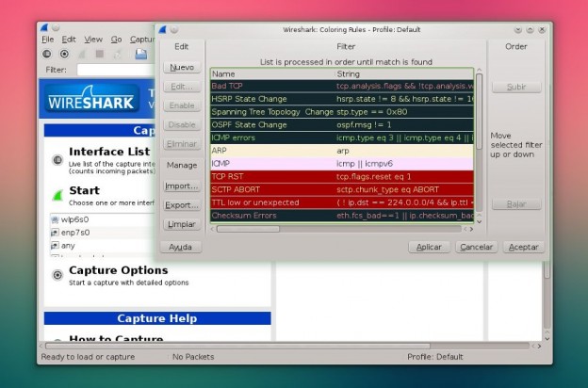Open the Go menu
The image size is (588, 388).
pos(116,40)
